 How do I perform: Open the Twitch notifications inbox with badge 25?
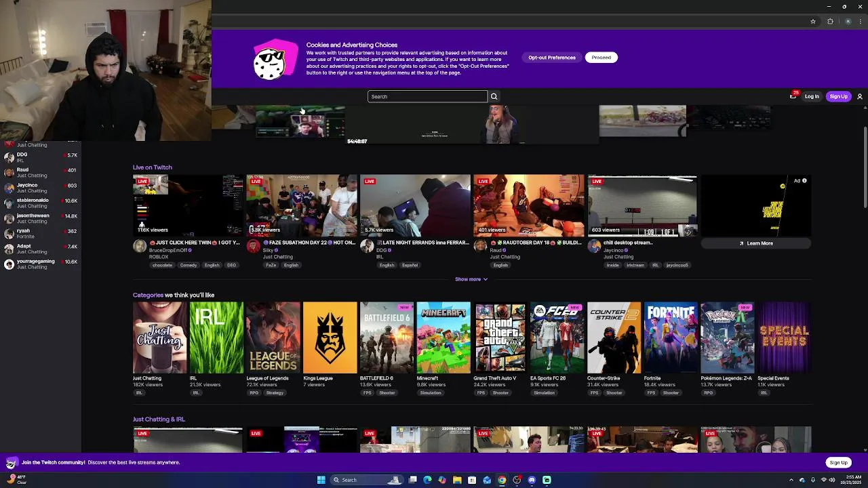pyautogui.click(x=793, y=96)
